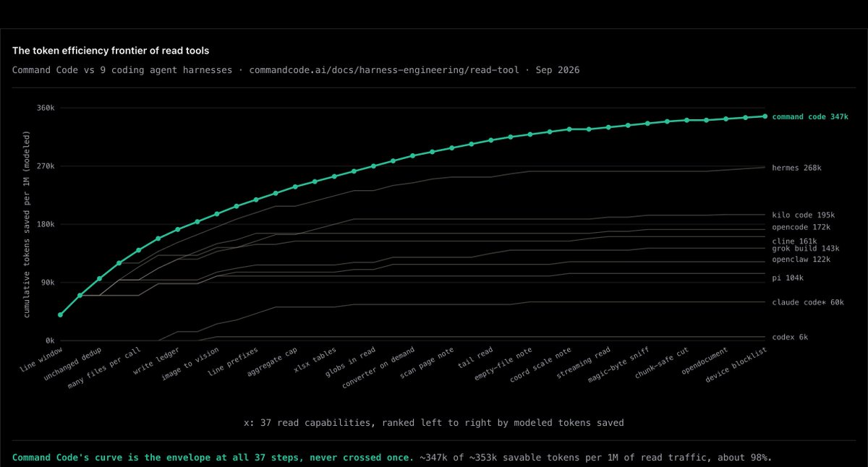Viewport: 868px width, 467px height.
Task: Click the "command code 347k" series label
Action: pyautogui.click(x=810, y=116)
